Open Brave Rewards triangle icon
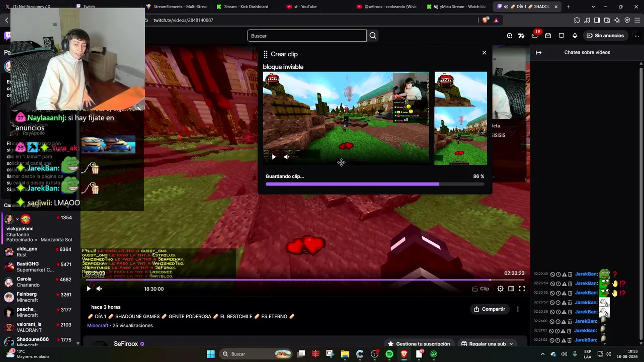 click(x=496, y=20)
